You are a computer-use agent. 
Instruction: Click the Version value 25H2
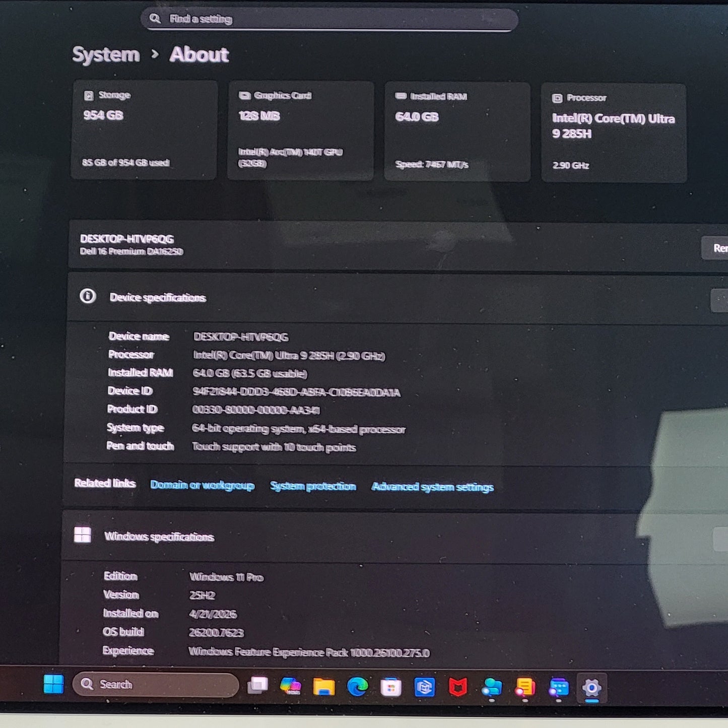pos(202,595)
